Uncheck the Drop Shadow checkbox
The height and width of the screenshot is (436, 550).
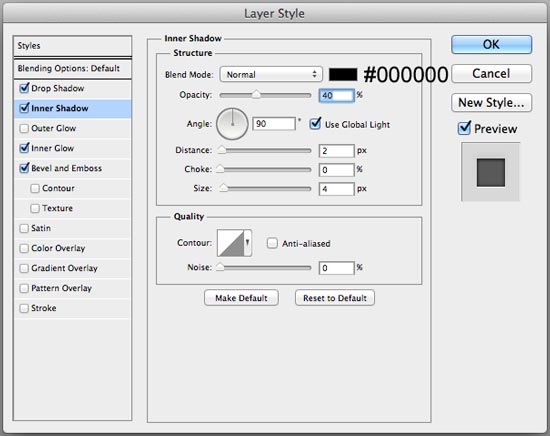24,88
